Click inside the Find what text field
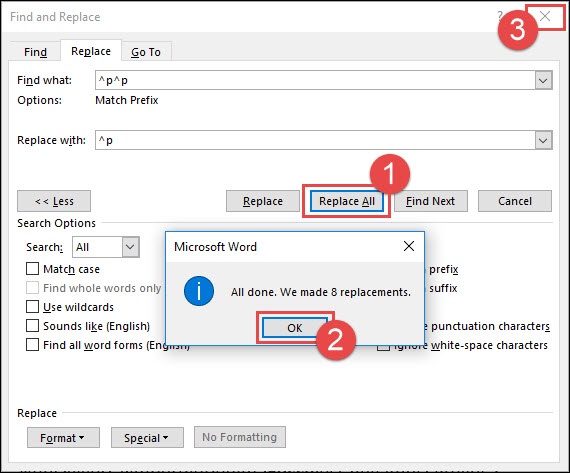 [315, 80]
